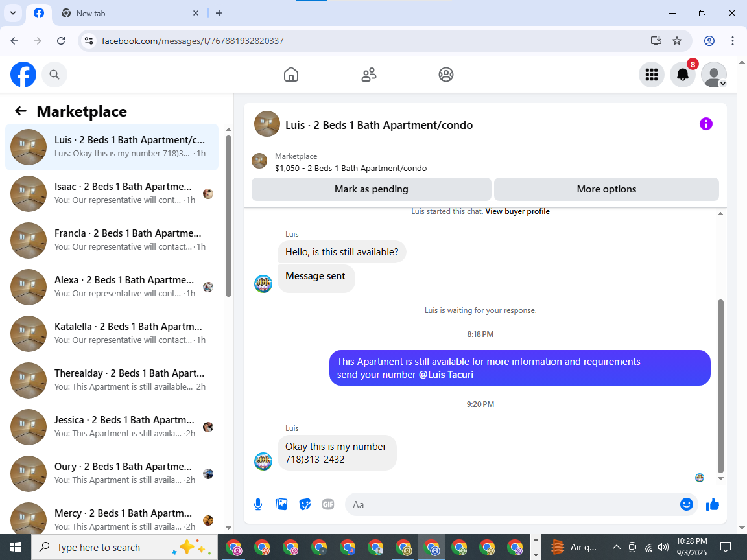Open the Jessica conversation

click(112, 426)
